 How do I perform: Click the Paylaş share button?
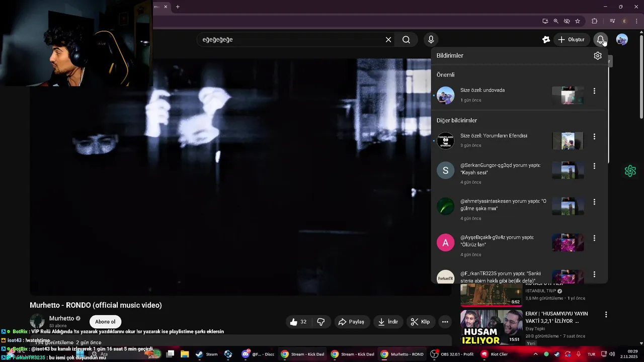(x=352, y=322)
